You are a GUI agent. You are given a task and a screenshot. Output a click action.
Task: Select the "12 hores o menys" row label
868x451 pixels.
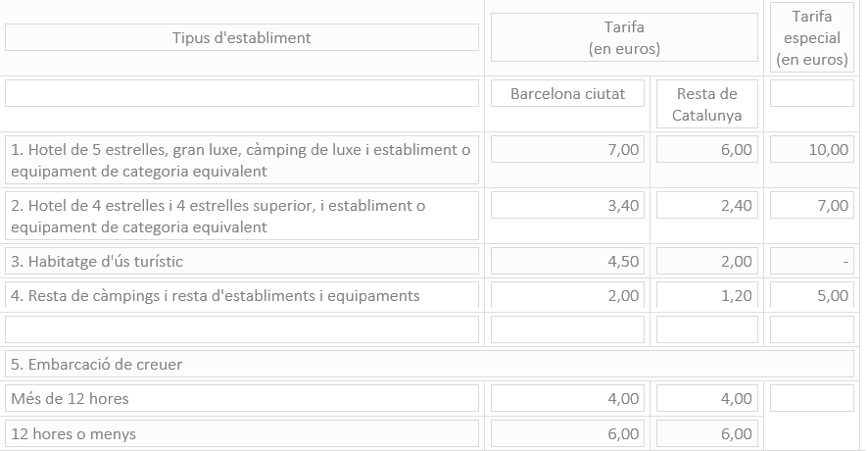[x=242, y=433]
